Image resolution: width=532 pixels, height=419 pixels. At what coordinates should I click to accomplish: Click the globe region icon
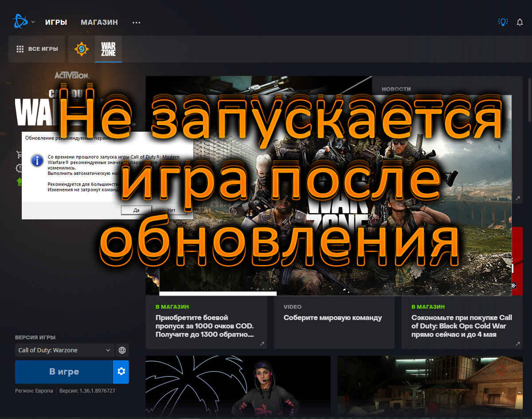pos(122,350)
